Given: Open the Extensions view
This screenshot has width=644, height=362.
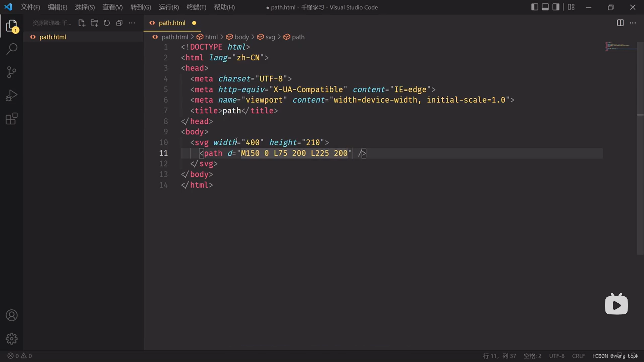Looking at the screenshot, I should point(12,119).
